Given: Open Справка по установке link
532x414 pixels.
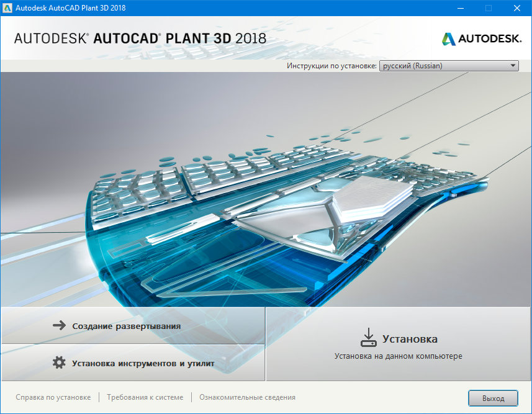Looking at the screenshot, I should (53, 397).
